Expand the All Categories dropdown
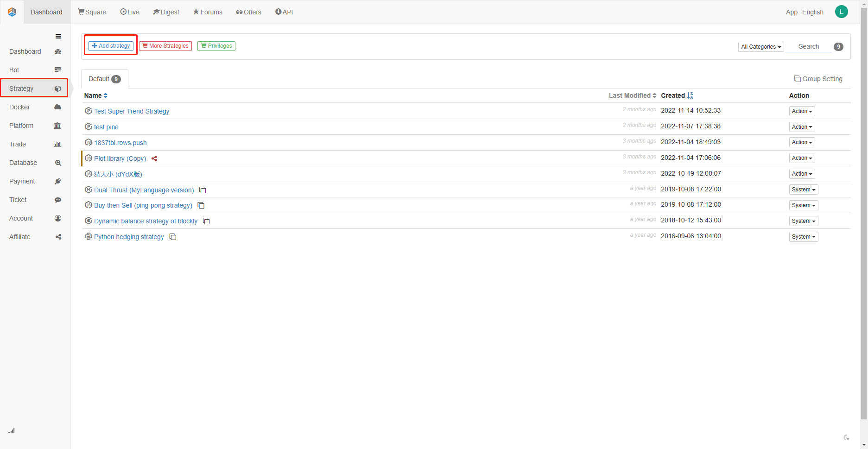 click(x=760, y=47)
